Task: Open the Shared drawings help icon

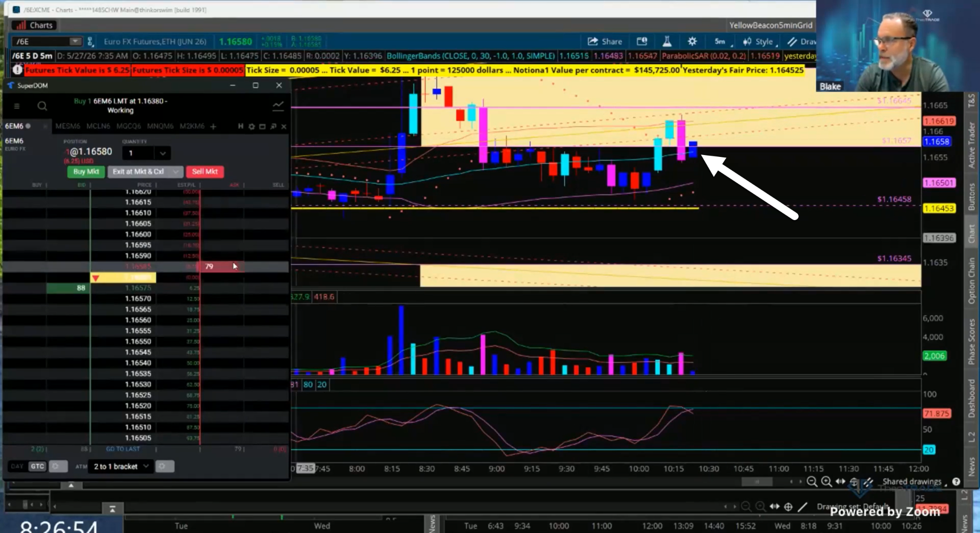Action: coord(956,482)
